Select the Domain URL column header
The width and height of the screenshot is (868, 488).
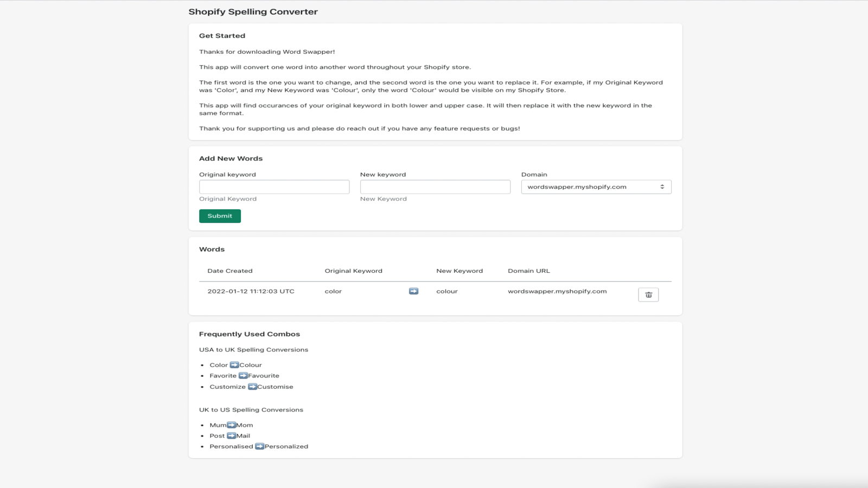(529, 271)
